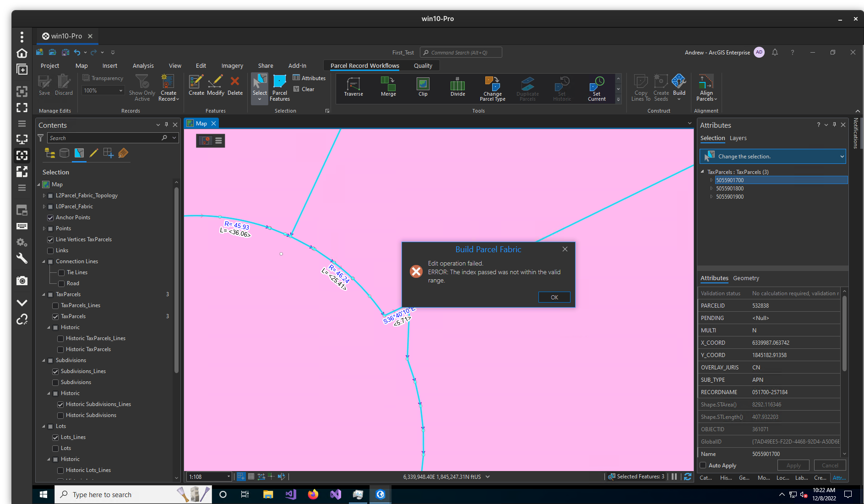Switch Contents to List By Snapping
Screen dimensions: 864x504
coord(109,153)
